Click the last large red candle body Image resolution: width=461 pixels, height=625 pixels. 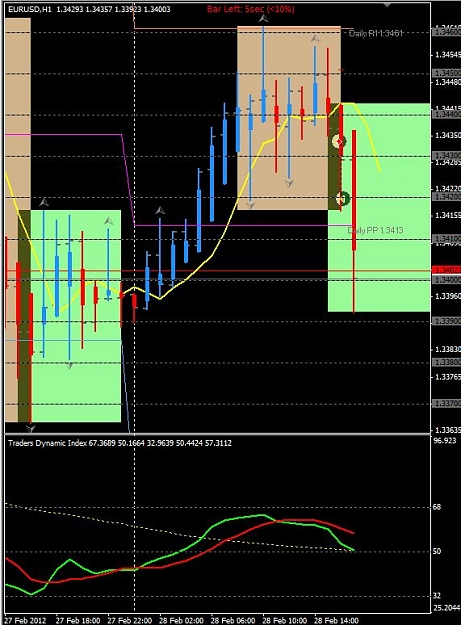coord(354,190)
